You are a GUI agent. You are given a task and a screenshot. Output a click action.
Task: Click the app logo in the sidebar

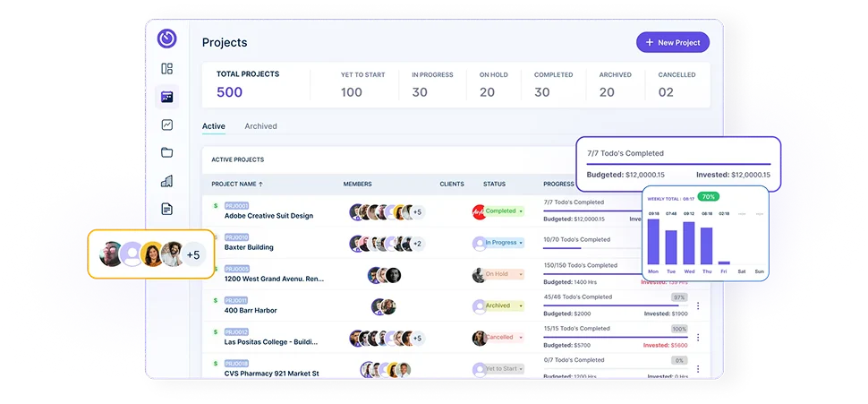click(x=166, y=39)
